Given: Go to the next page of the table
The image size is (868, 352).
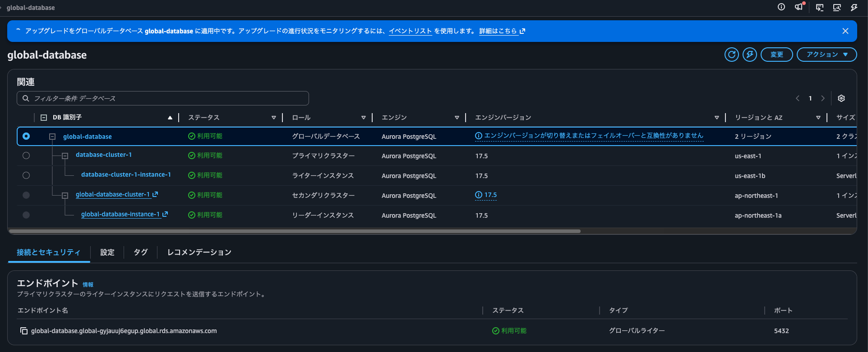Looking at the screenshot, I should (x=823, y=98).
